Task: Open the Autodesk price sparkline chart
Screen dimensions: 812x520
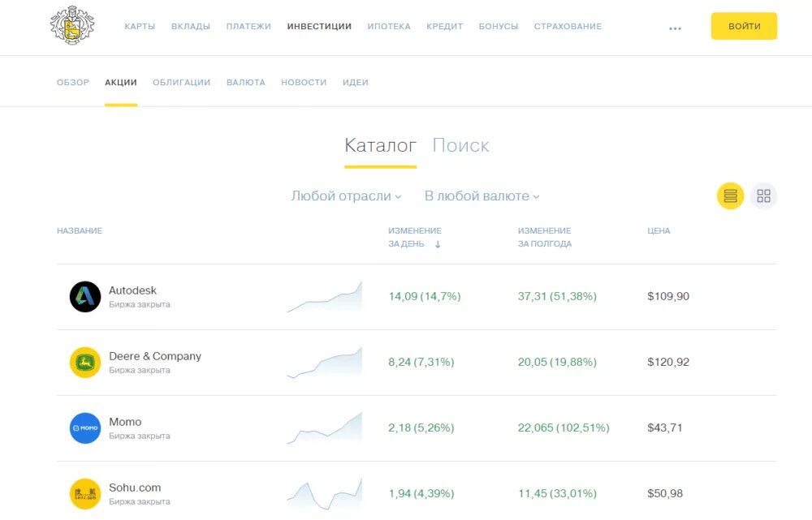Action: pyautogui.click(x=324, y=298)
